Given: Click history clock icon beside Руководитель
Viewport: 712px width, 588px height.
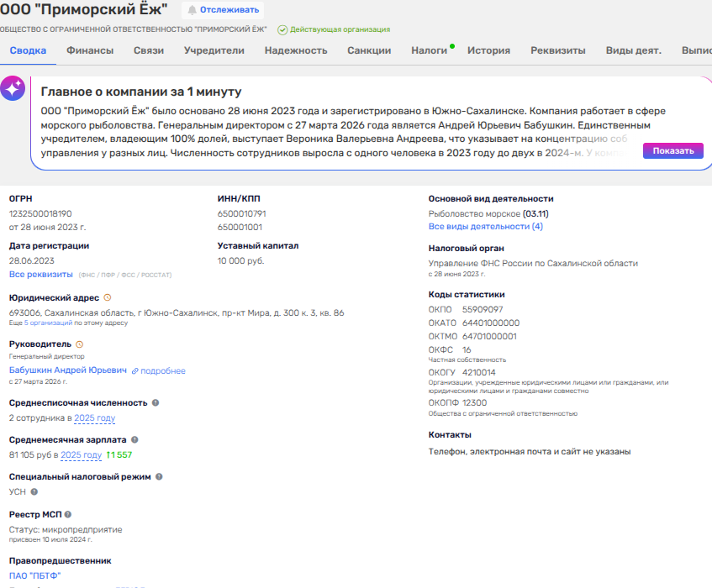Looking at the screenshot, I should click(x=79, y=344).
